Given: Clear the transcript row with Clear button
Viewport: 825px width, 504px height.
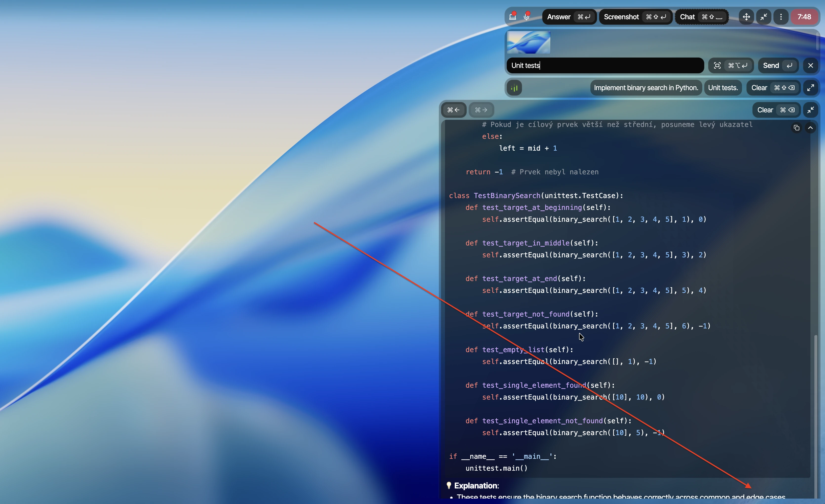Looking at the screenshot, I should pos(773,88).
